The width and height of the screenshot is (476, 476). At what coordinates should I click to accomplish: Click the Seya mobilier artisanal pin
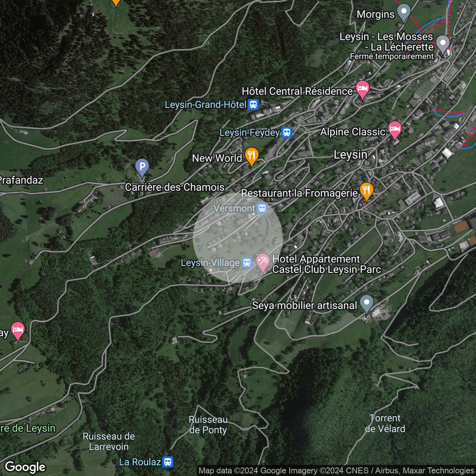click(367, 303)
